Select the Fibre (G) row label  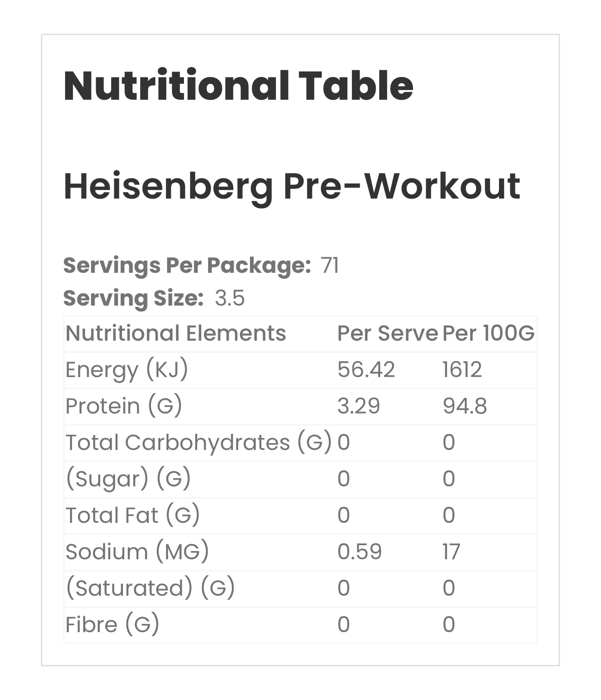112,625
